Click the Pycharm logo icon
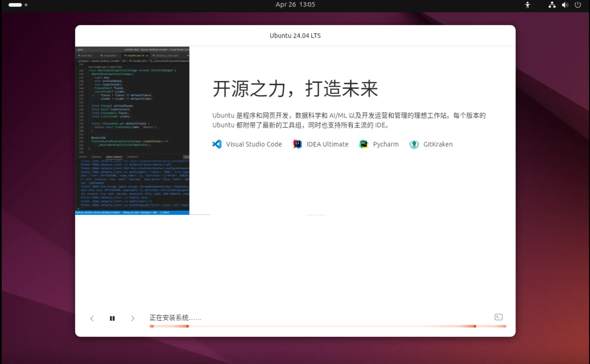Image resolution: width=590 pixels, height=364 pixels. pyautogui.click(x=364, y=144)
